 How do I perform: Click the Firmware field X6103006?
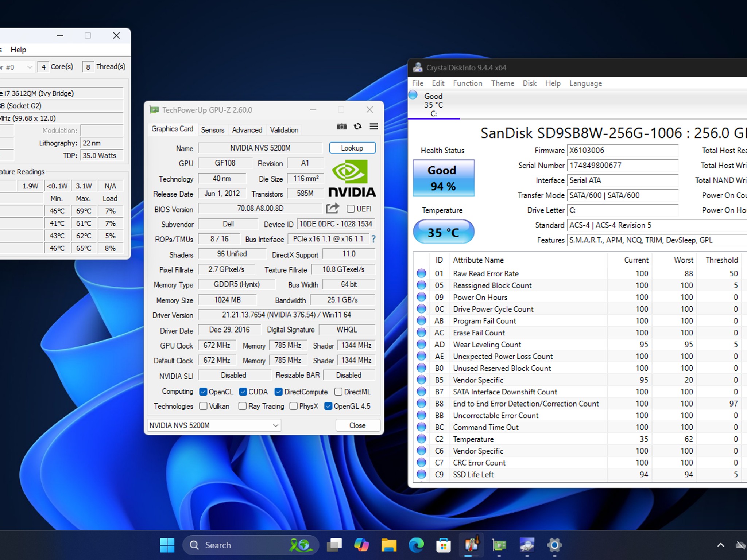tap(622, 150)
